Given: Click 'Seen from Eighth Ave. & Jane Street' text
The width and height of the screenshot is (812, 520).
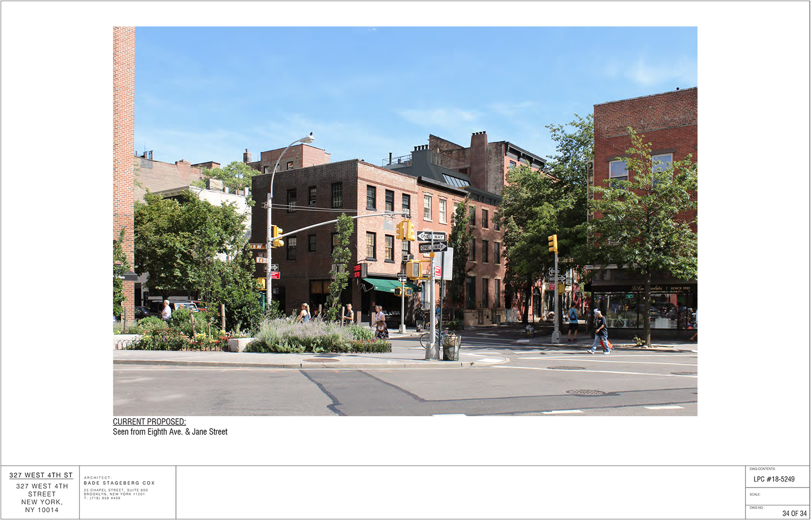Looking at the screenshot, I should click(x=170, y=432).
